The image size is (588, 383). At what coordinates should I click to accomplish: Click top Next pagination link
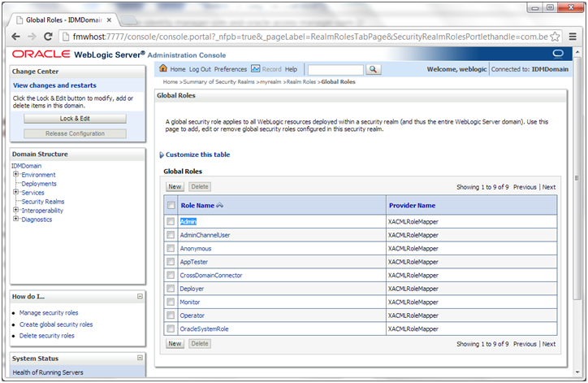549,187
